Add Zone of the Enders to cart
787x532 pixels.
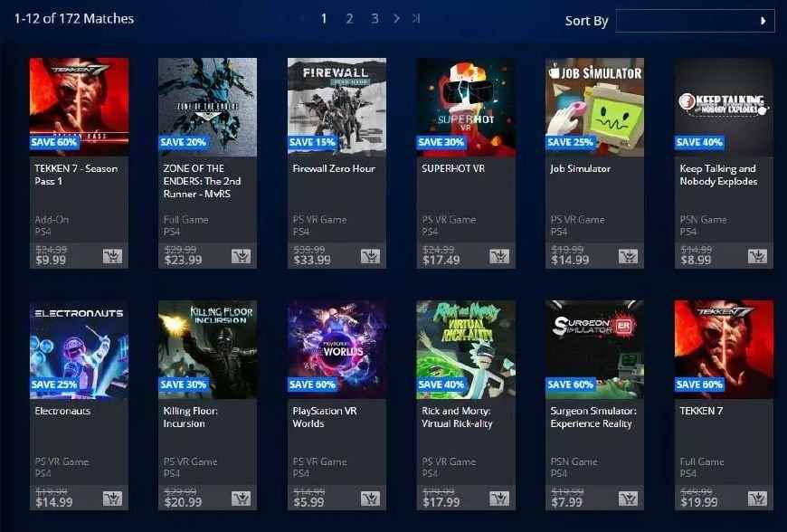coord(241,256)
